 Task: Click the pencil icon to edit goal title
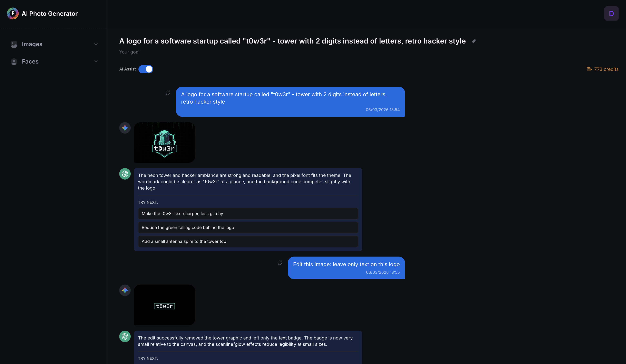[x=474, y=41]
